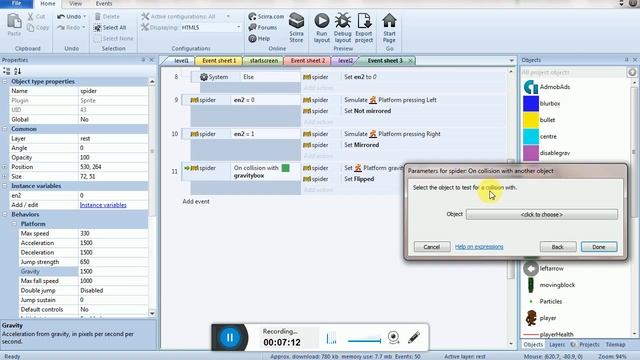Switch to Event sheet 2 tab
640x360 pixels.
[x=308, y=60]
